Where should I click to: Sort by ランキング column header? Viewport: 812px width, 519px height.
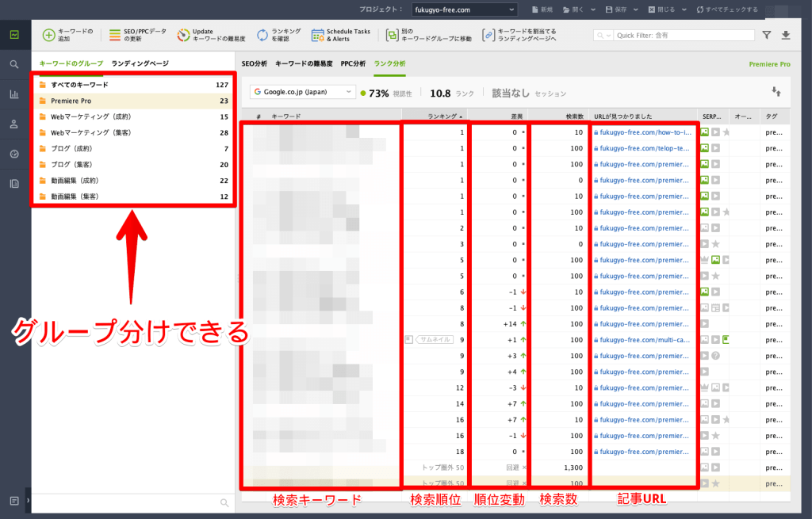coord(435,116)
